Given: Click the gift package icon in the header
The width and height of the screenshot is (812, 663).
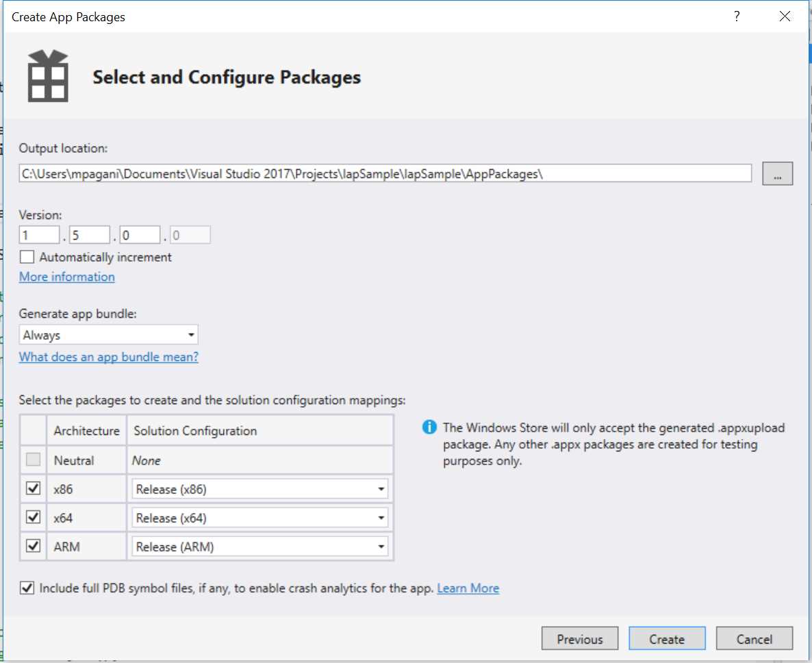Looking at the screenshot, I should [x=47, y=75].
